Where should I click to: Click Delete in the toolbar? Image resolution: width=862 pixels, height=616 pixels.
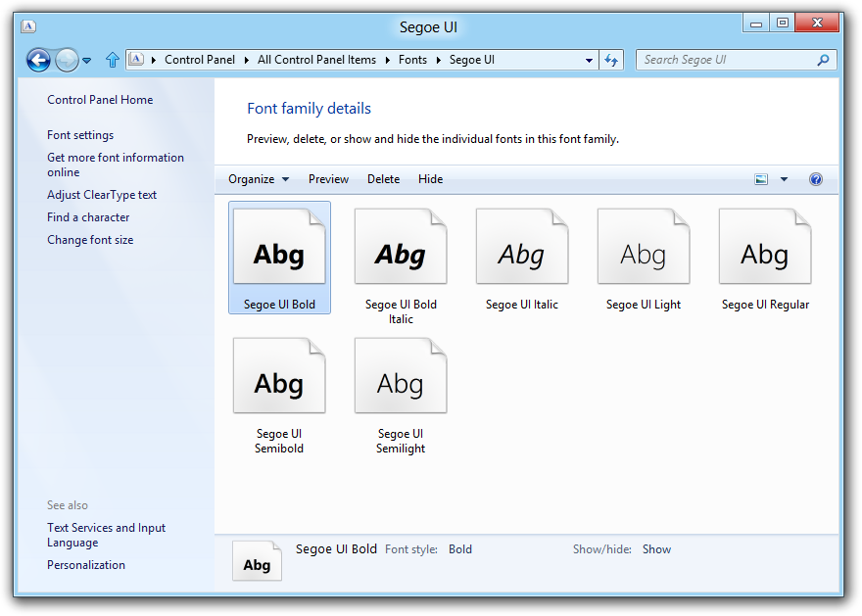pos(383,179)
